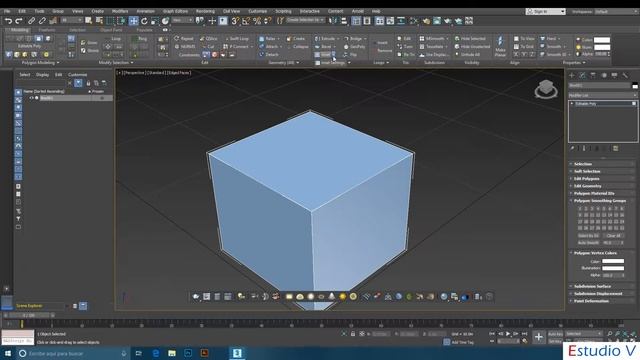Open the selection filter All dropdown
Screen dimensions: 640x360
coord(71,20)
